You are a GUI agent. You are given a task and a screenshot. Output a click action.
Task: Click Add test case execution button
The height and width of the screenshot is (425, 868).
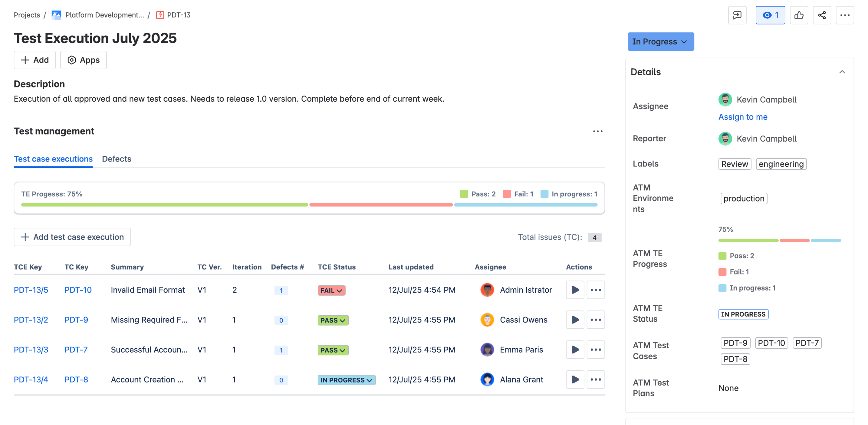point(72,237)
